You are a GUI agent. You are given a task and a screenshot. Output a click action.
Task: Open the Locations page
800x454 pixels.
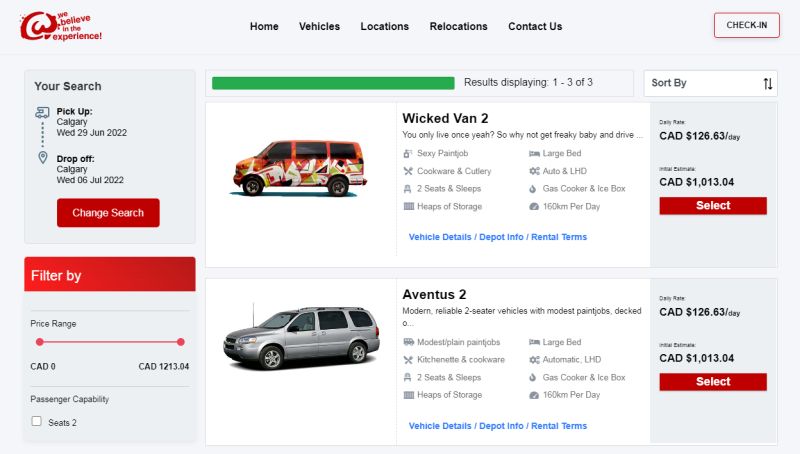point(385,27)
